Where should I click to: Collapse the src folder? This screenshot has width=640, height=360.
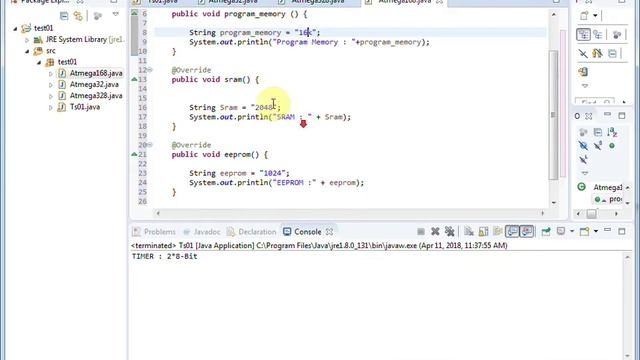point(27,51)
